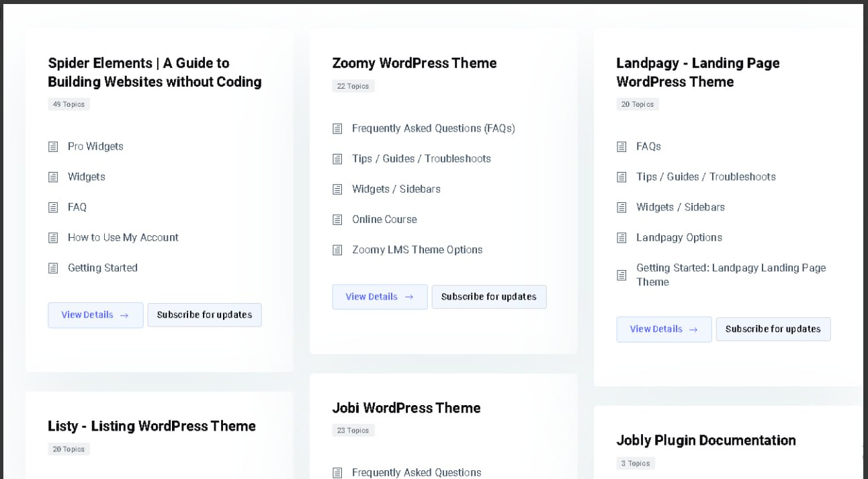Open Frequently Asked Questions under Jobi
The height and width of the screenshot is (479, 868).
[x=417, y=472]
